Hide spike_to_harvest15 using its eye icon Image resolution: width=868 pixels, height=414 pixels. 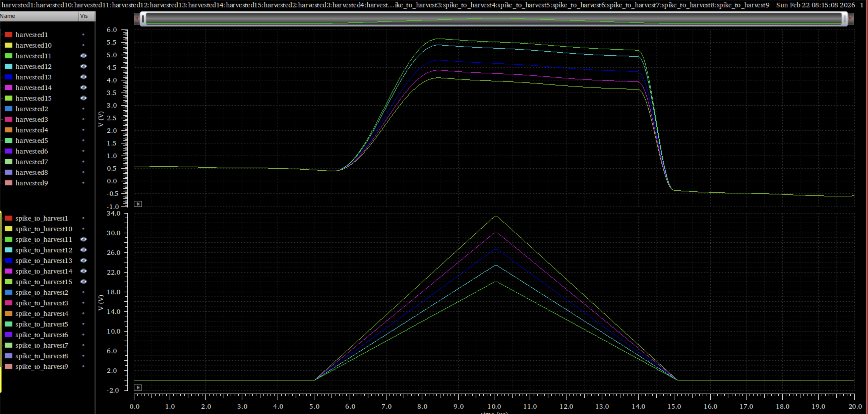pyautogui.click(x=83, y=282)
